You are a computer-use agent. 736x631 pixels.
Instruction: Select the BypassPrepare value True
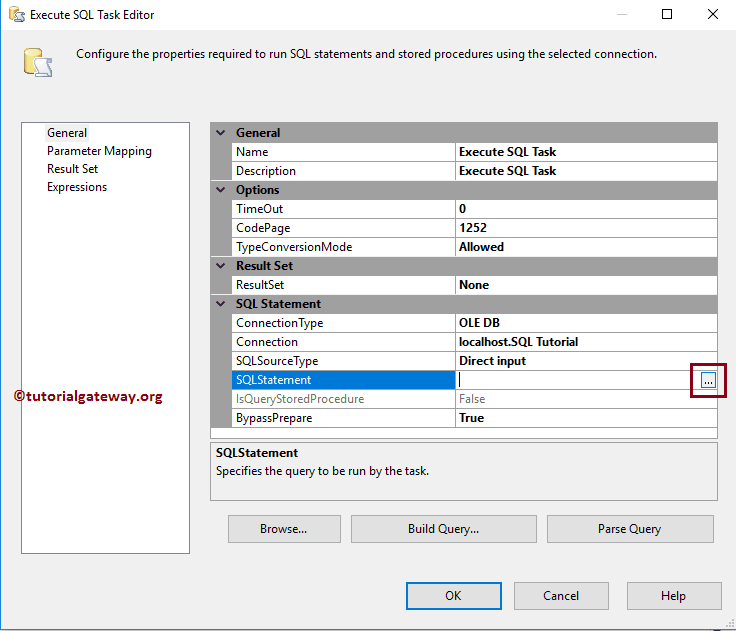586,418
